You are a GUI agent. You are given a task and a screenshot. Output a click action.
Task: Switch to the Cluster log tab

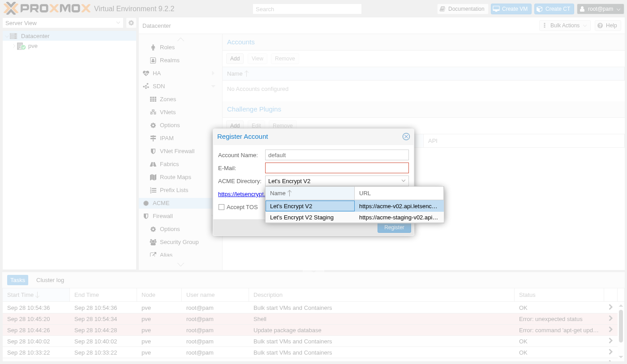click(50, 280)
